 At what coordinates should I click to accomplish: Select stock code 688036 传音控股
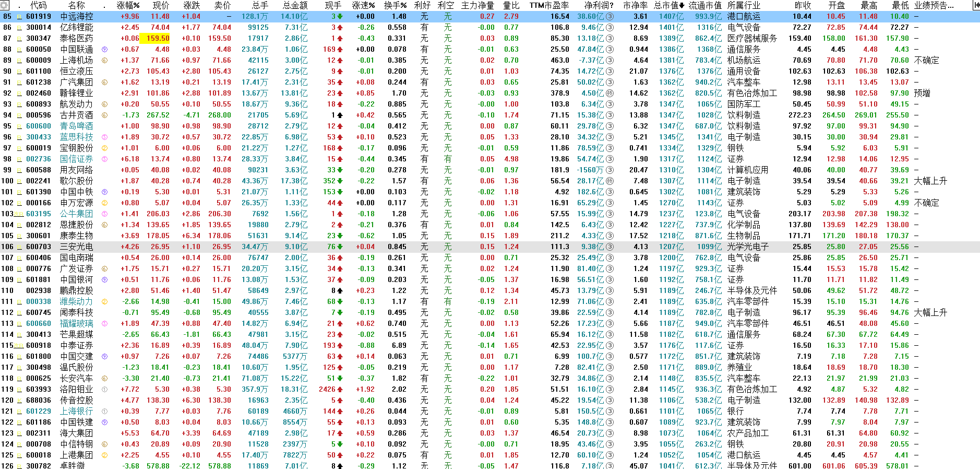pyautogui.click(x=39, y=401)
